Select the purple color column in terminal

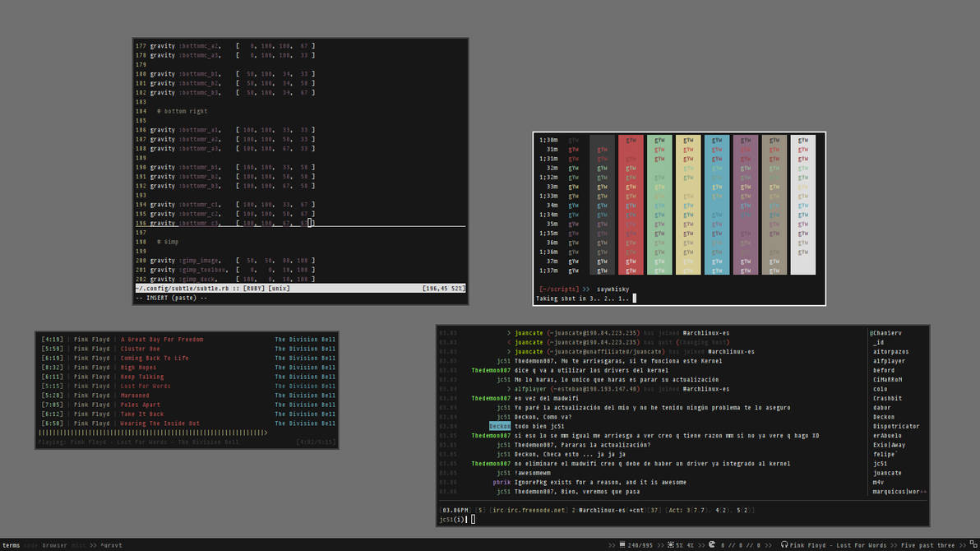tap(746, 205)
